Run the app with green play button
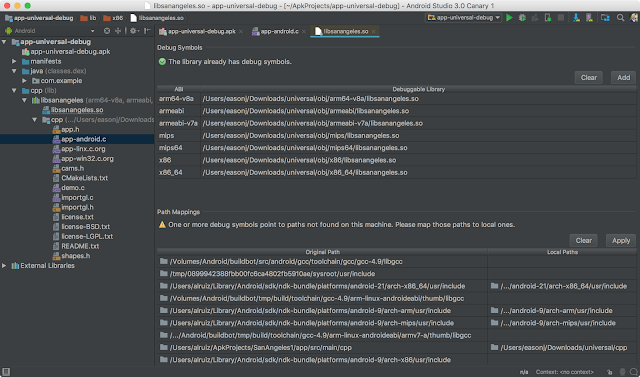 click(x=509, y=18)
